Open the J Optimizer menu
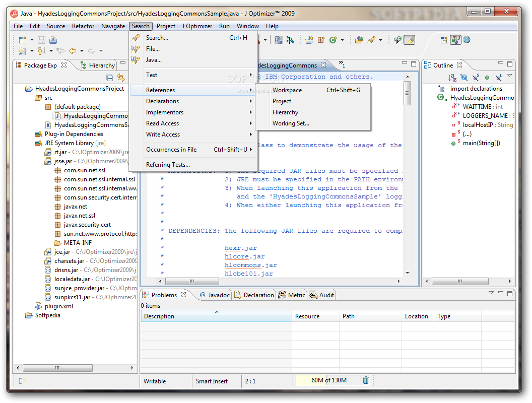This screenshot has height=403, width=532. click(x=197, y=26)
